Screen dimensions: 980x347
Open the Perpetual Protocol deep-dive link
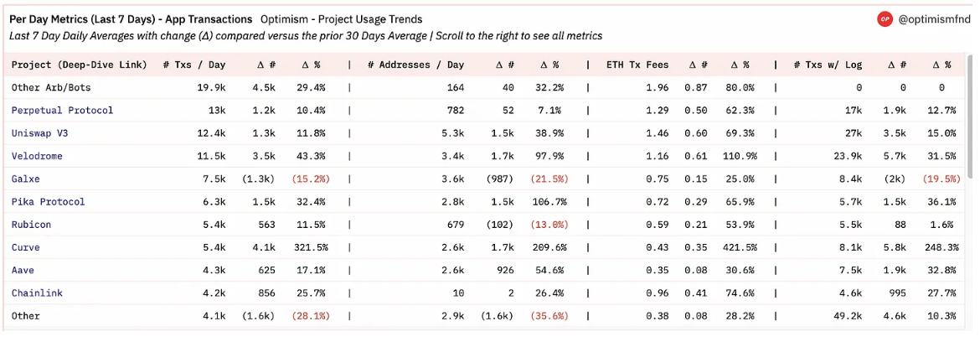pyautogui.click(x=63, y=110)
